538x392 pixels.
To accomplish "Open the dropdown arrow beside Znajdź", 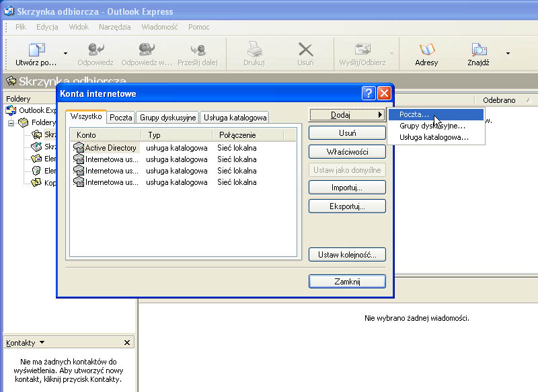I will click(x=508, y=54).
